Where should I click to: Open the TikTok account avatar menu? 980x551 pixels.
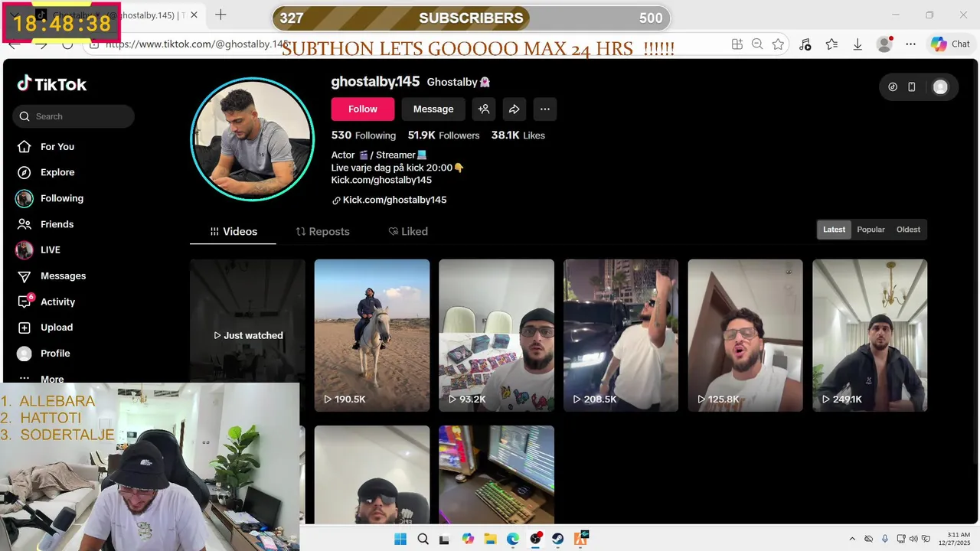pos(940,87)
